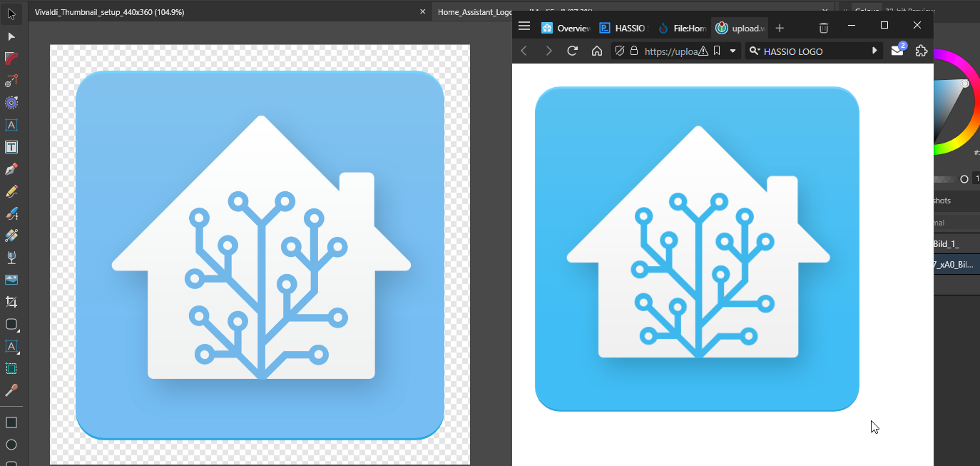Screen dimensions: 980x466
Task: Pick the Frame Text tool
Action: click(x=11, y=147)
